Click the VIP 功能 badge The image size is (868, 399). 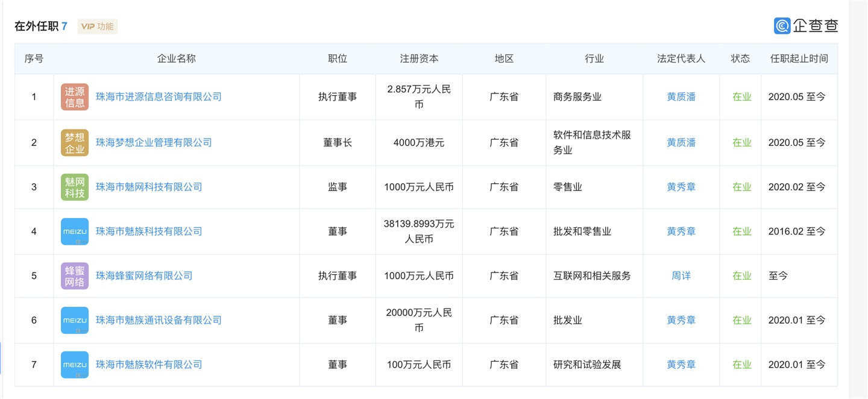pyautogui.click(x=98, y=27)
